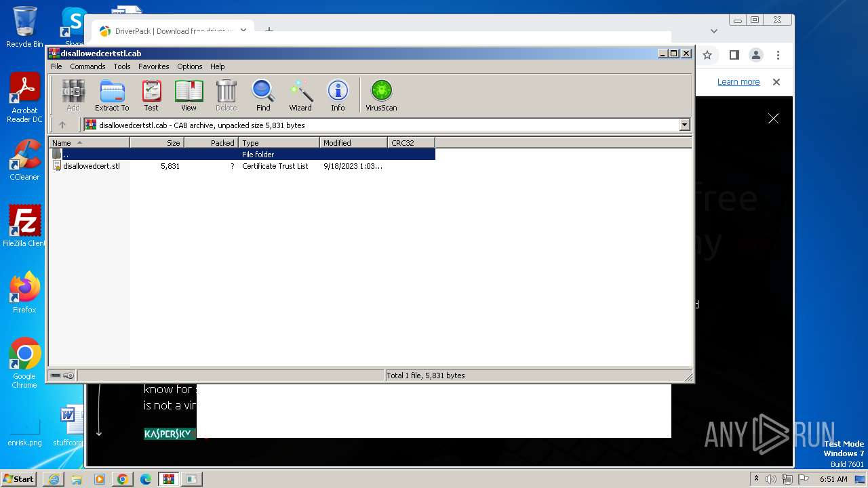The height and width of the screenshot is (488, 868).
Task: Show archive Info
Action: [x=338, y=96]
